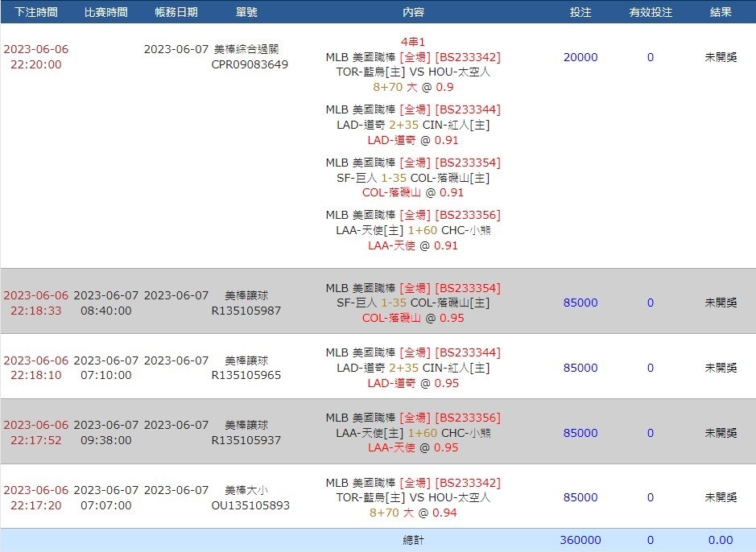Viewport: 756px width, 552px height.
Task: Click the total result 0.00
Action: click(x=721, y=541)
